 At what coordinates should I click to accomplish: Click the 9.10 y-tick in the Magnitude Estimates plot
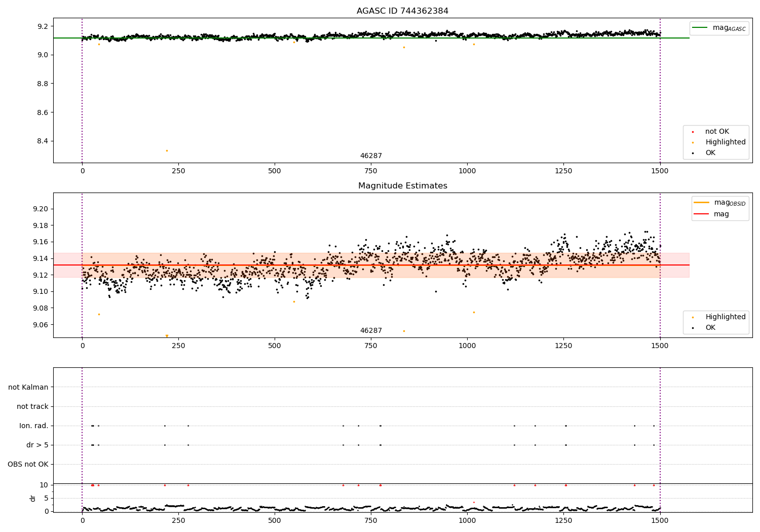pos(40,292)
